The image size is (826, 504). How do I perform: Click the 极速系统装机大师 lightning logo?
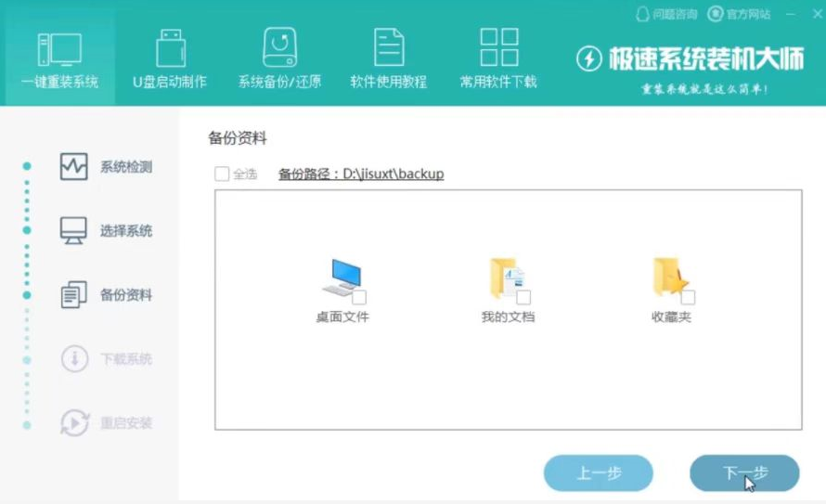click(x=589, y=59)
